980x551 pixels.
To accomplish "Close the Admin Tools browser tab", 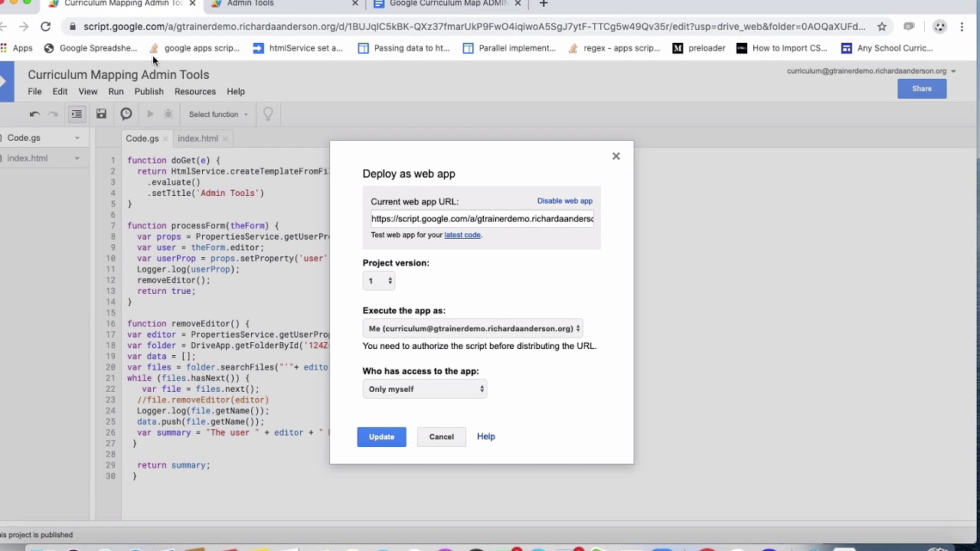I will (x=355, y=4).
